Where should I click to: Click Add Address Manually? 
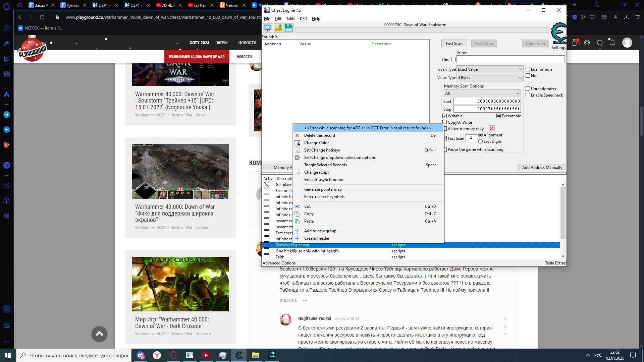pos(542,167)
